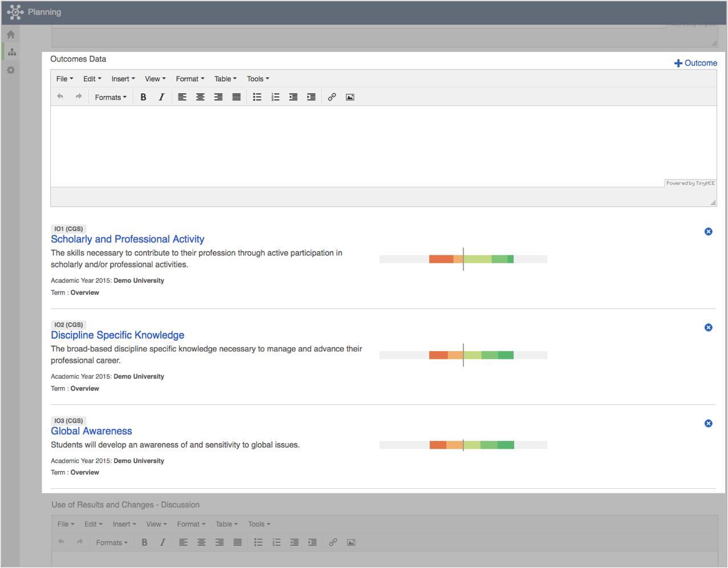
Task: Click the Scholarly and Professional Activity results bar
Action: pyautogui.click(x=463, y=259)
